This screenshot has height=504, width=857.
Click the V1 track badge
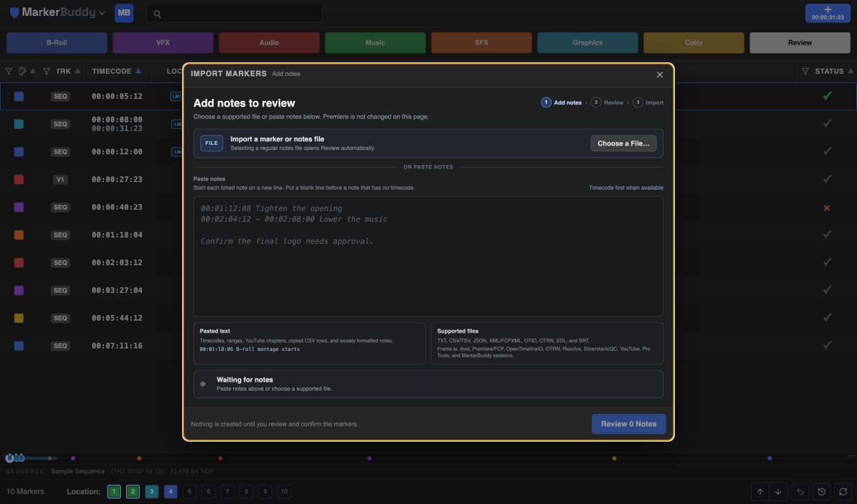[x=60, y=180]
